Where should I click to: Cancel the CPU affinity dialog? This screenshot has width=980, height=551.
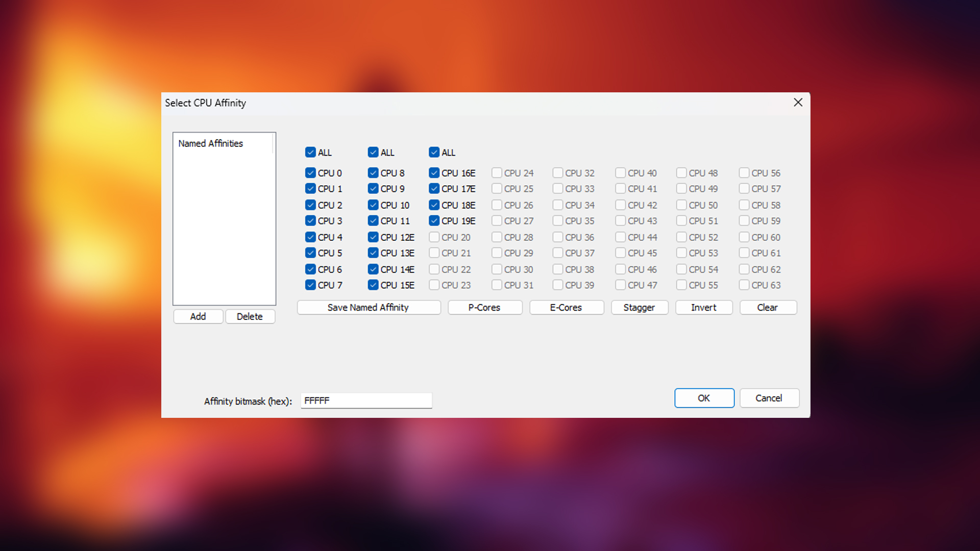coord(769,398)
